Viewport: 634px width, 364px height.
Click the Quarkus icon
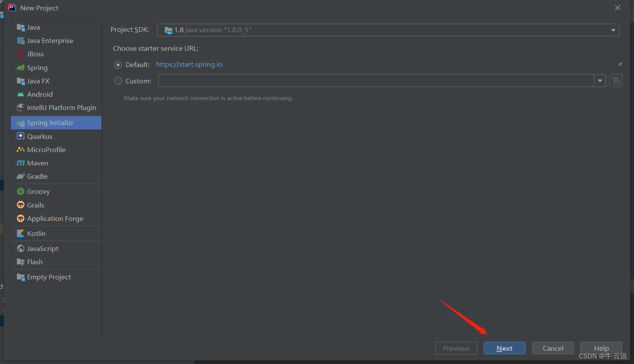pyautogui.click(x=21, y=136)
